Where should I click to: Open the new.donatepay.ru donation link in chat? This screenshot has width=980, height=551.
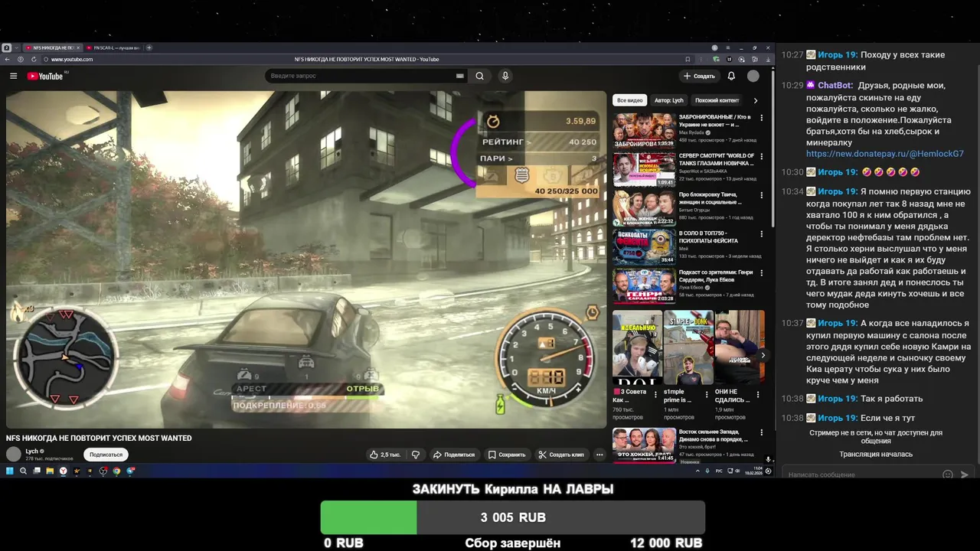coord(885,154)
